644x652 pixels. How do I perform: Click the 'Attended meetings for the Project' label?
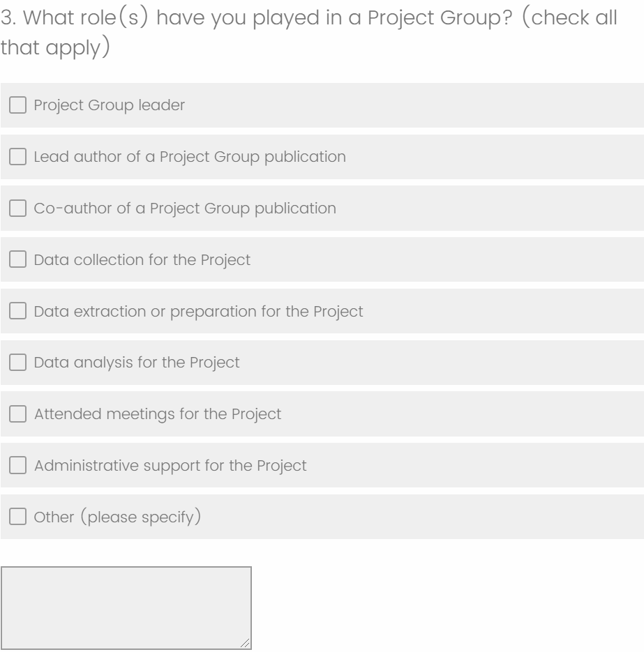158,414
